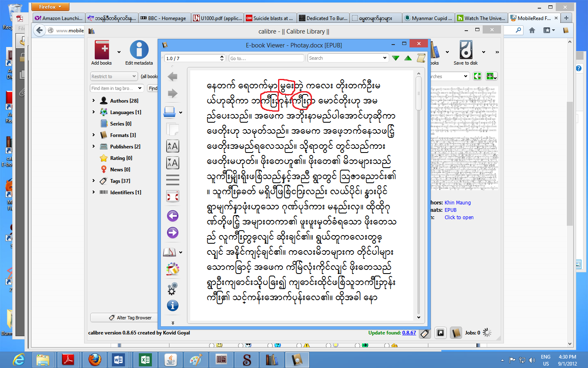Find next match with green down arrow
The image size is (588, 368).
point(396,58)
